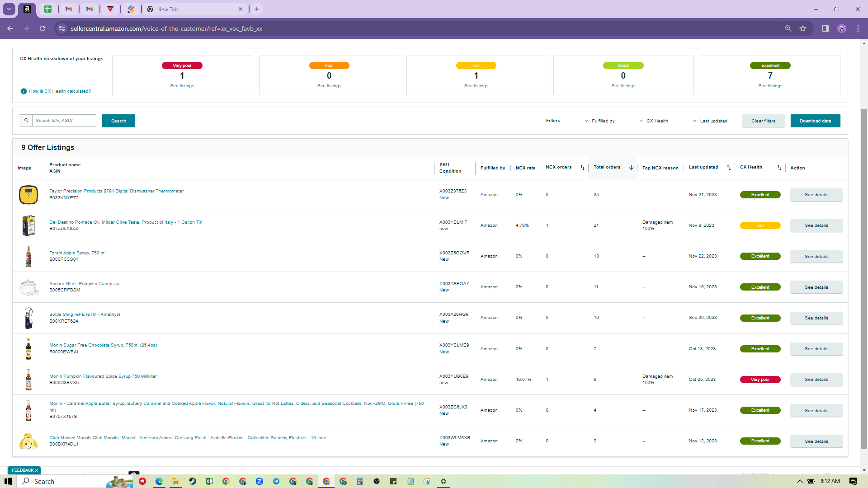This screenshot has width=868, height=488.
Task: Open the Bottle Sling rePETe Amethyst link
Action: click(x=85, y=314)
